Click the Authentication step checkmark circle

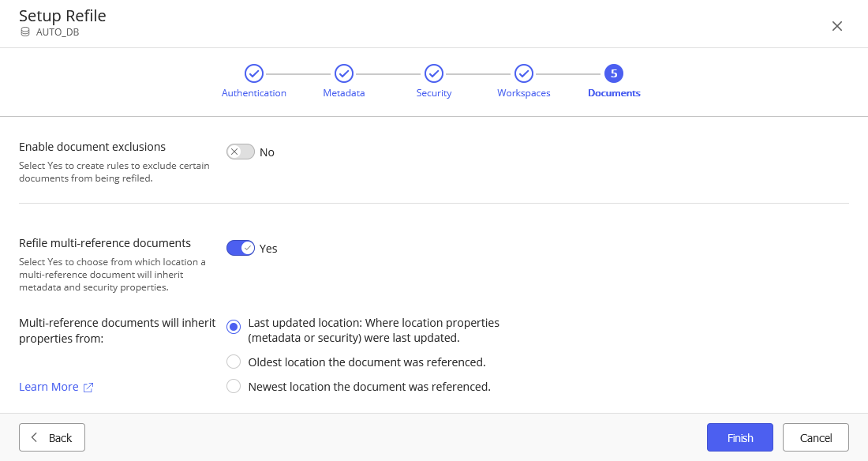tap(254, 73)
